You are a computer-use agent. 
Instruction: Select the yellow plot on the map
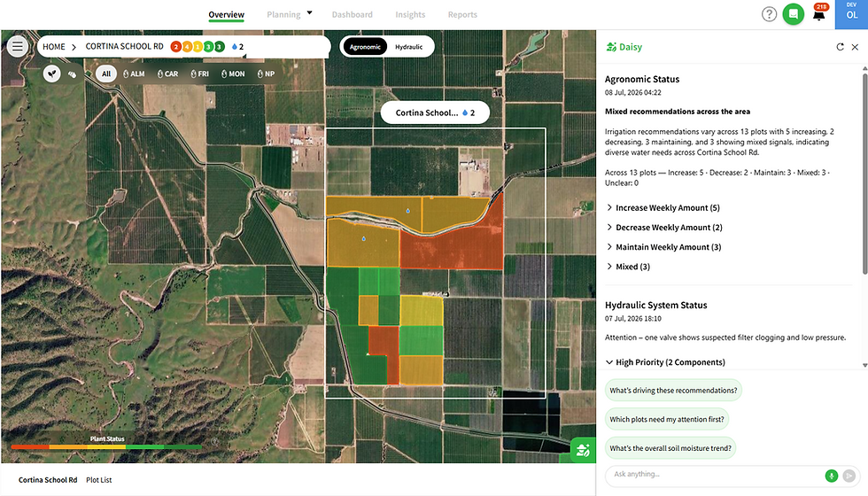421,311
